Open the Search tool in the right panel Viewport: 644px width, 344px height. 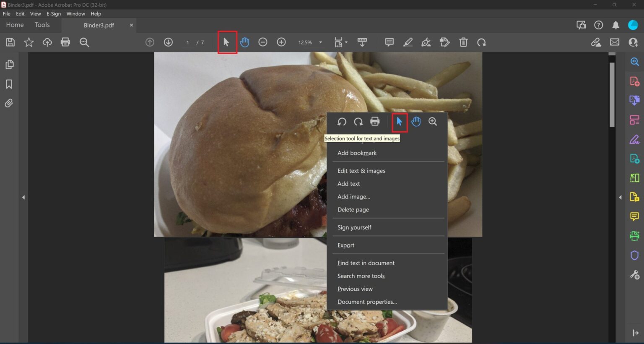634,61
